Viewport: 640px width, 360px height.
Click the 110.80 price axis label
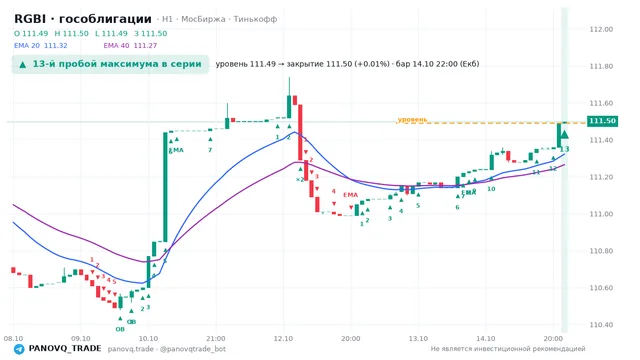coord(601,251)
